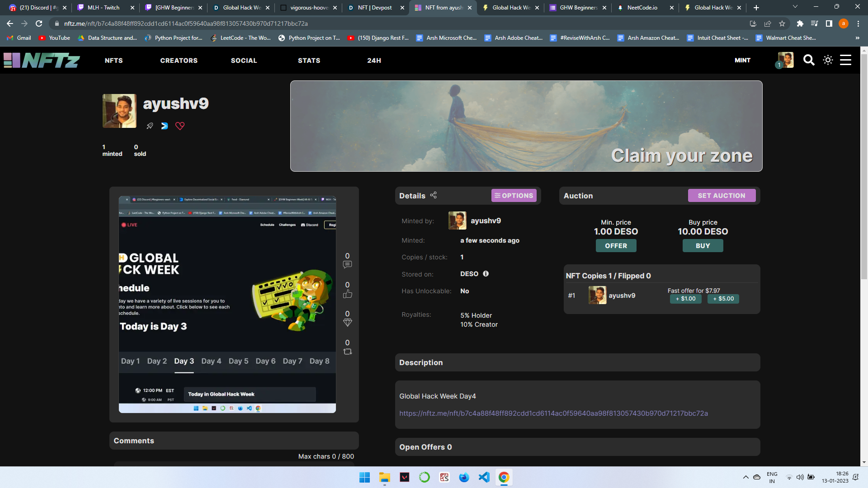868x488 pixels.
Task: Click the heart icon under ayushv9
Action: coord(180,126)
